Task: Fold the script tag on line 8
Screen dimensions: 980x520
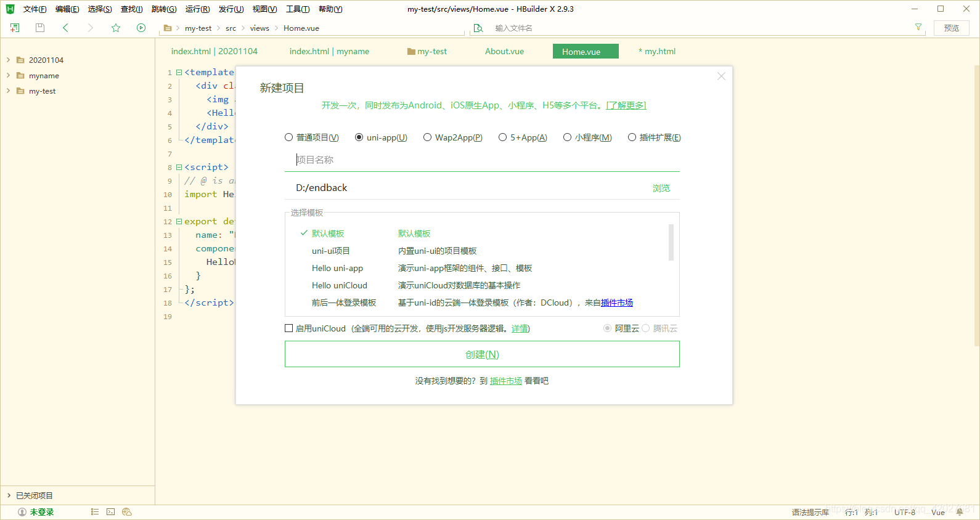Action: (x=179, y=167)
